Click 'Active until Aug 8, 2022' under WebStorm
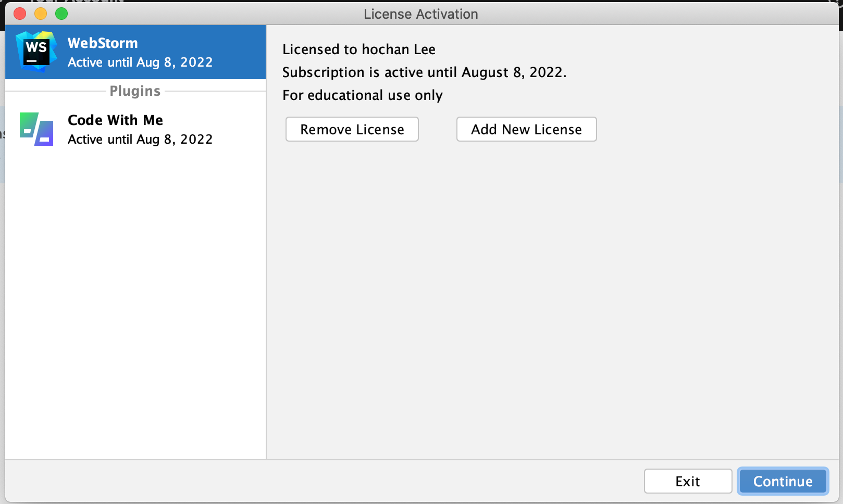Image resolution: width=843 pixels, height=504 pixels. 140,62
